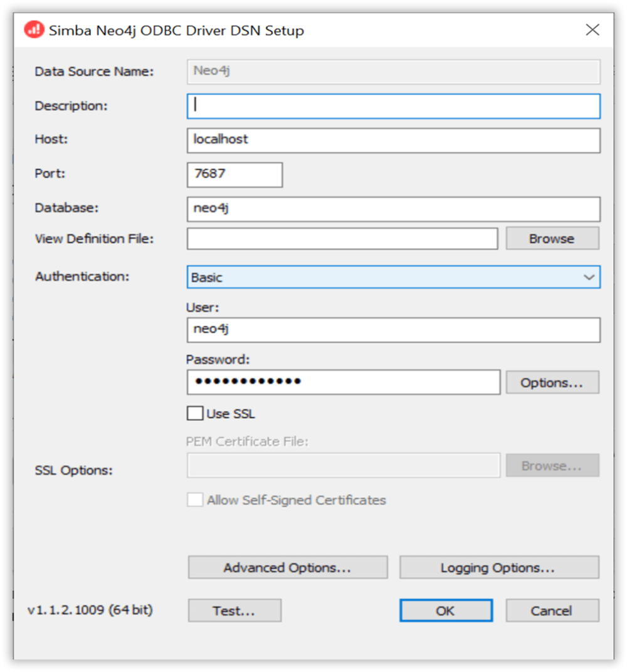Click Browse for PEM Certificate File
Screen dimensions: 627x672
coord(552,465)
